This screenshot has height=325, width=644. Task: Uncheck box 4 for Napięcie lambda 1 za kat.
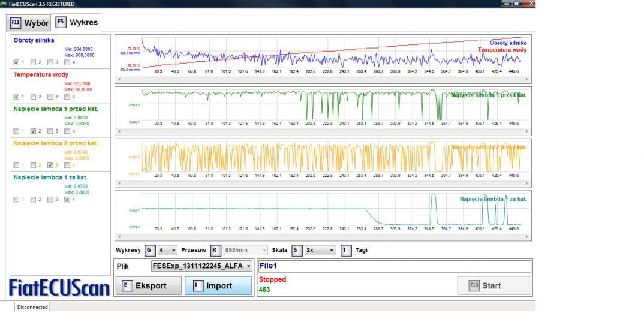(x=67, y=200)
